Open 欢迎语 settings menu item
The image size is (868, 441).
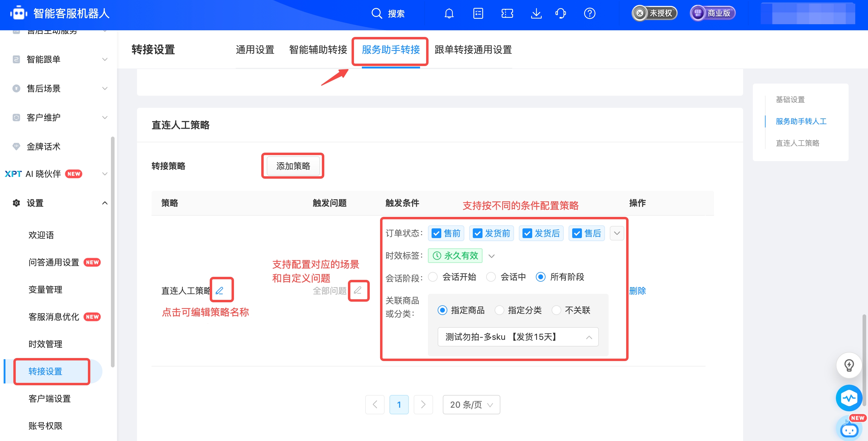[41, 235]
